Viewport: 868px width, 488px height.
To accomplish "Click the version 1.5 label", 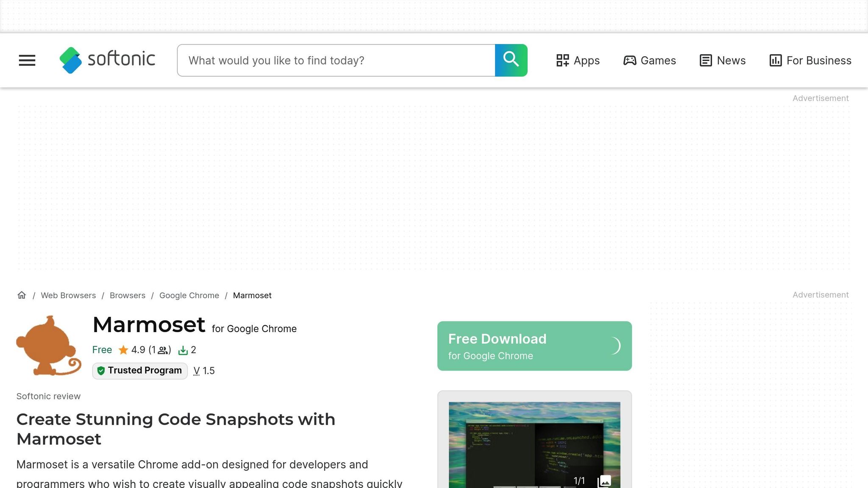I will point(204,371).
